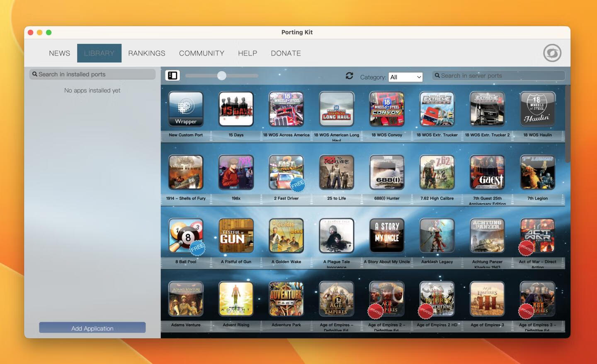Go to the COMMUNITY tab

tap(201, 53)
